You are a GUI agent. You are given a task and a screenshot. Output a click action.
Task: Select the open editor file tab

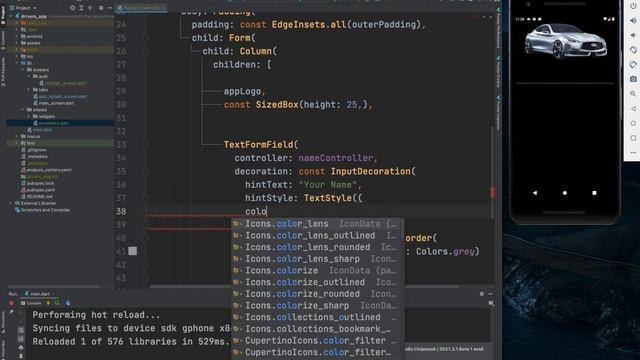click(x=141, y=8)
